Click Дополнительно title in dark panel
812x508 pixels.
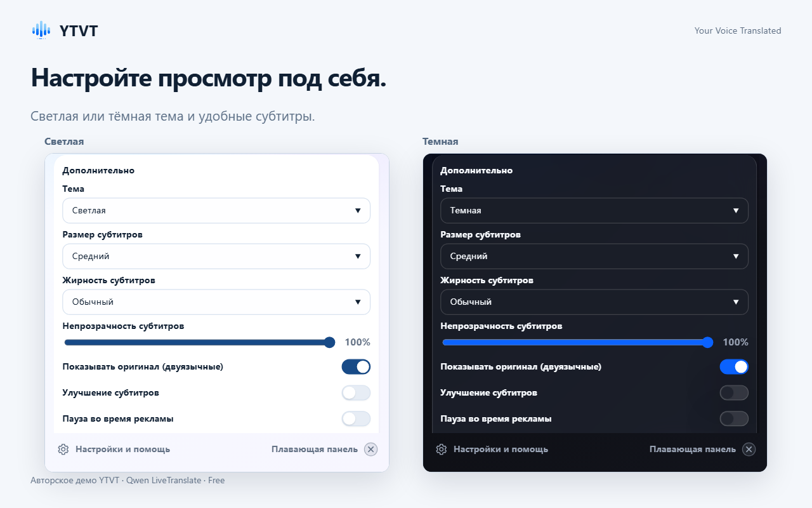[476, 170]
